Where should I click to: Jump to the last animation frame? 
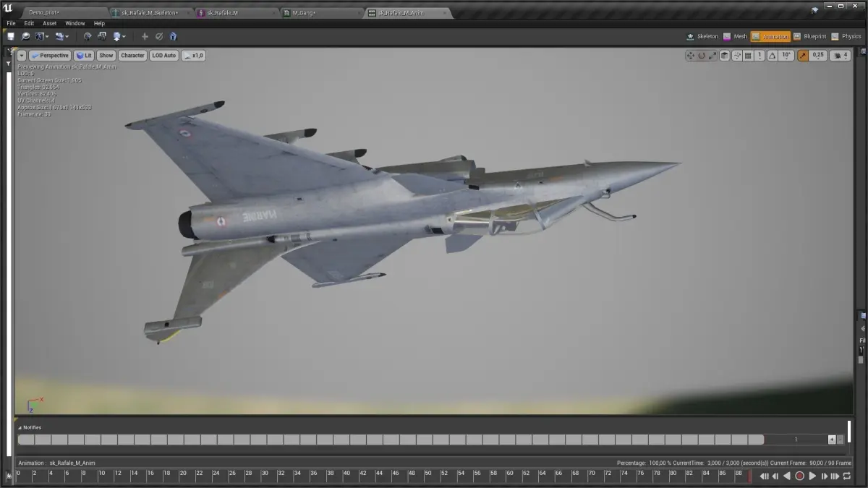835,476
